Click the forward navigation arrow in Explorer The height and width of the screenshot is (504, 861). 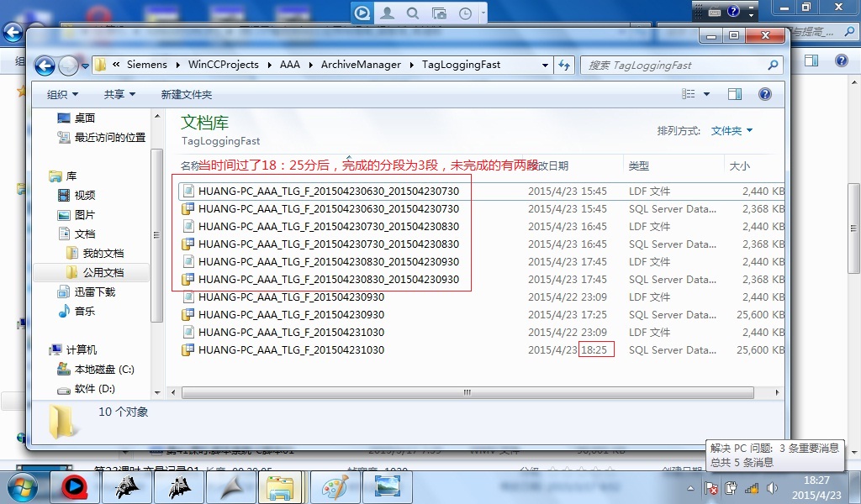68,66
